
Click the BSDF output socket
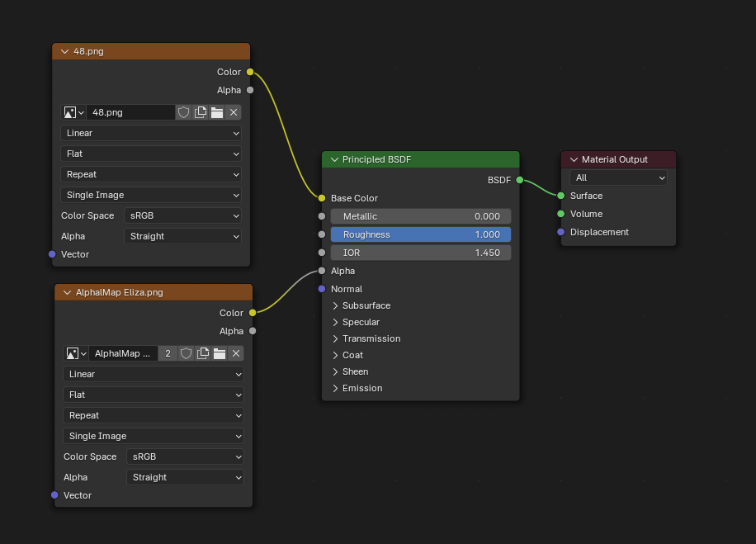pos(519,180)
